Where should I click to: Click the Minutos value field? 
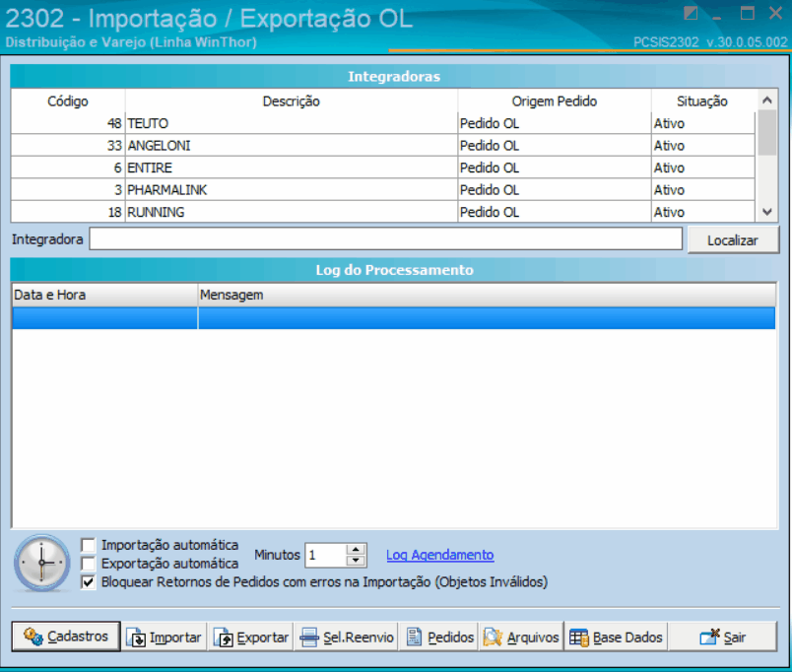[326, 556]
